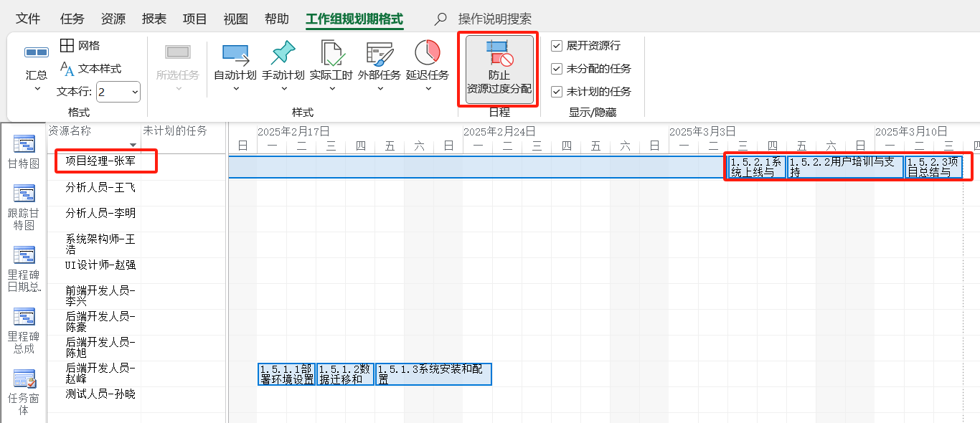980x423 pixels.
Task: Click the 实际工时 document icon
Action: [x=331, y=52]
